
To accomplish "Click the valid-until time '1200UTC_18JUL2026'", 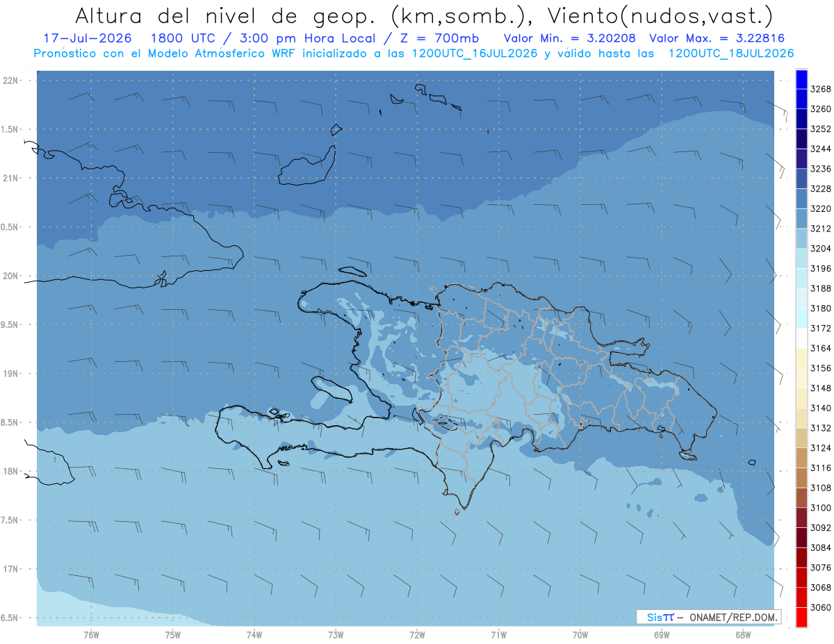I will pos(731,53).
